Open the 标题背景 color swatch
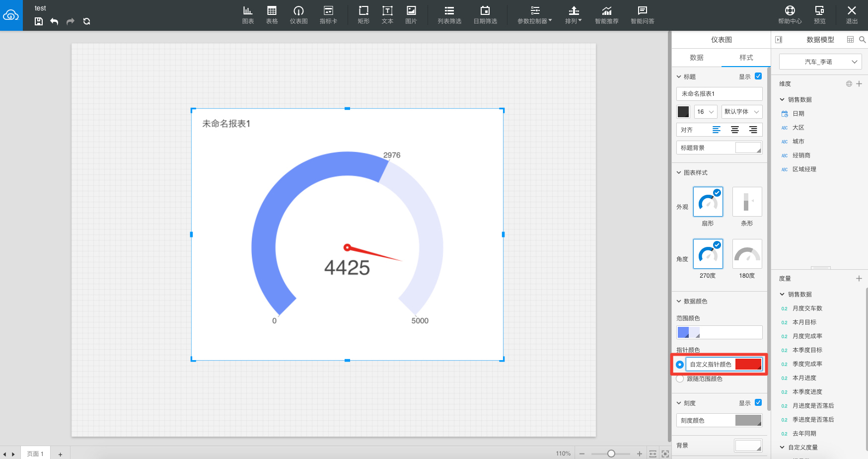The image size is (868, 459). [x=748, y=148]
